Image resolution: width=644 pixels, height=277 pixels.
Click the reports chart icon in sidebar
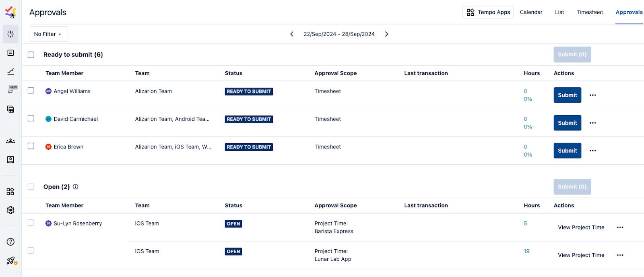click(x=10, y=72)
